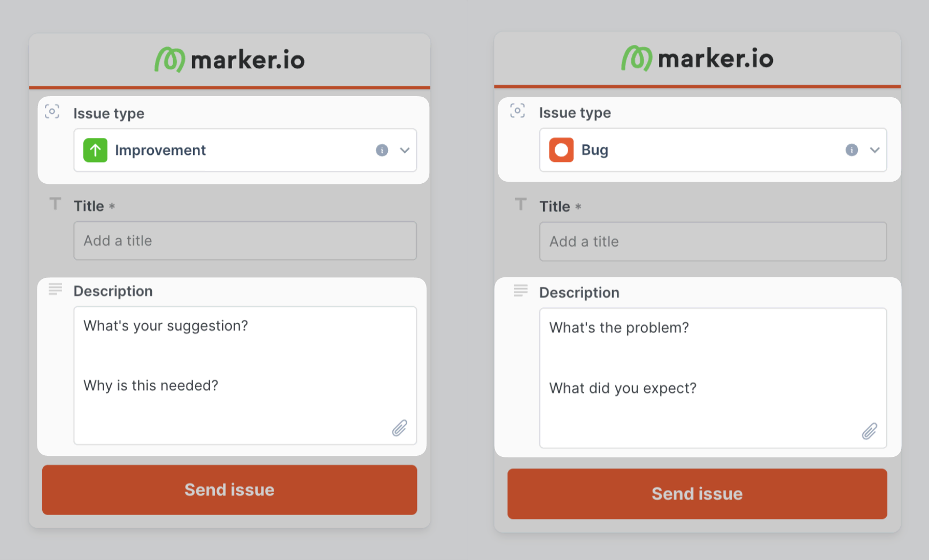This screenshot has height=560, width=929.
Task: Click the capture icon next to Issue type on Bug form
Action: 517,111
